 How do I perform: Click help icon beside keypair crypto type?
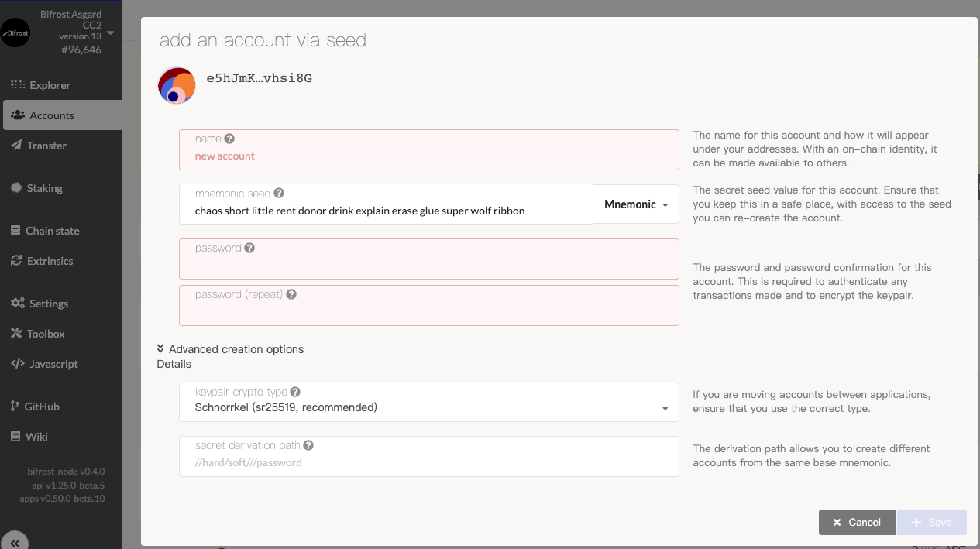point(295,393)
